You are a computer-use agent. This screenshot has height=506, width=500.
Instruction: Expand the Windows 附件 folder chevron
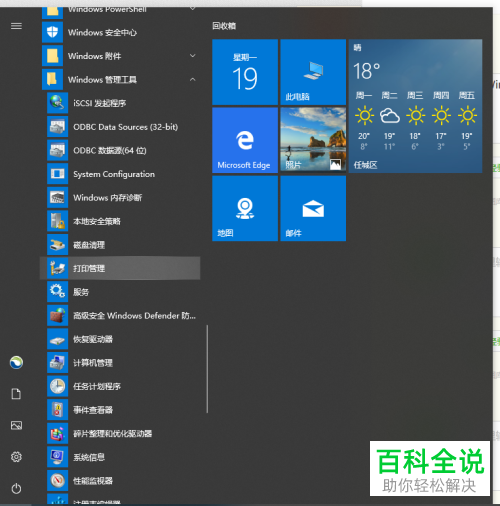coord(193,56)
